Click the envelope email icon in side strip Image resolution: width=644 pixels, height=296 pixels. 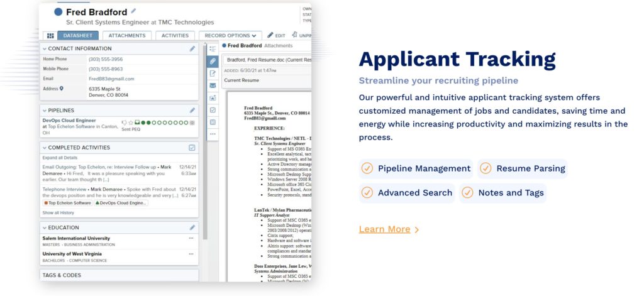click(213, 86)
